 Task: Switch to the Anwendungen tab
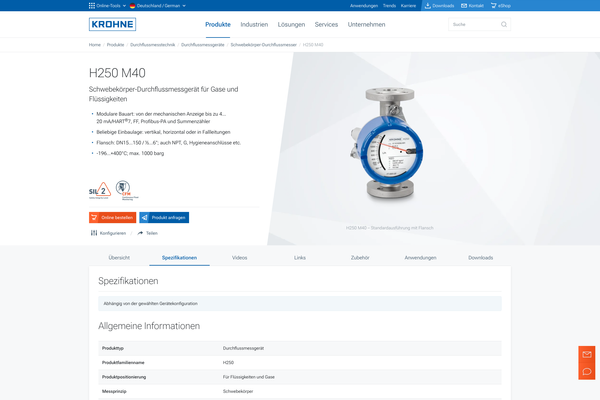(x=420, y=258)
